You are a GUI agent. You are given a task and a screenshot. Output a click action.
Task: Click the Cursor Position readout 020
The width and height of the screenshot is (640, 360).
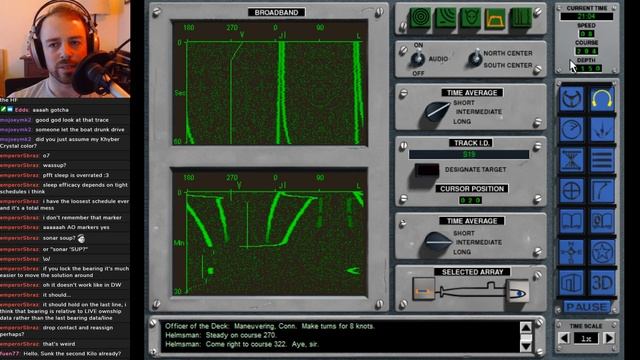[x=470, y=200]
